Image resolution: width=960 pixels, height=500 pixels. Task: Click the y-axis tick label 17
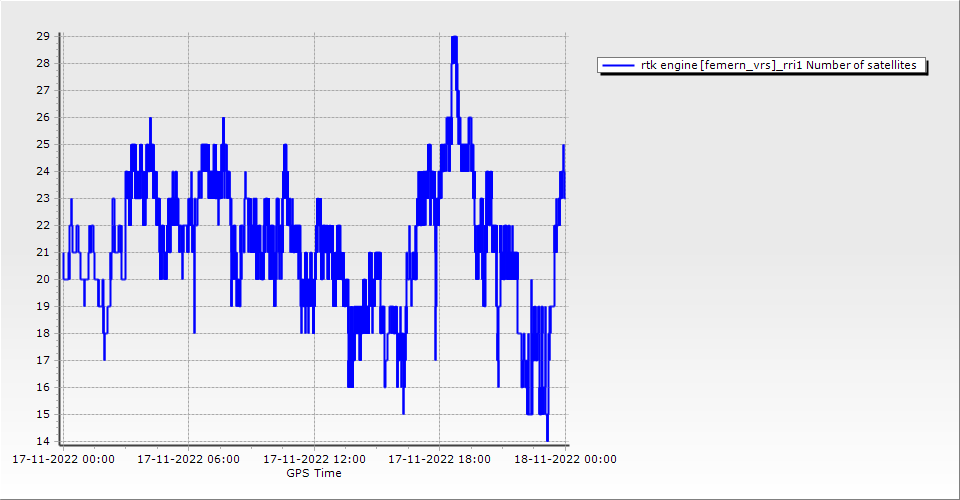point(43,360)
